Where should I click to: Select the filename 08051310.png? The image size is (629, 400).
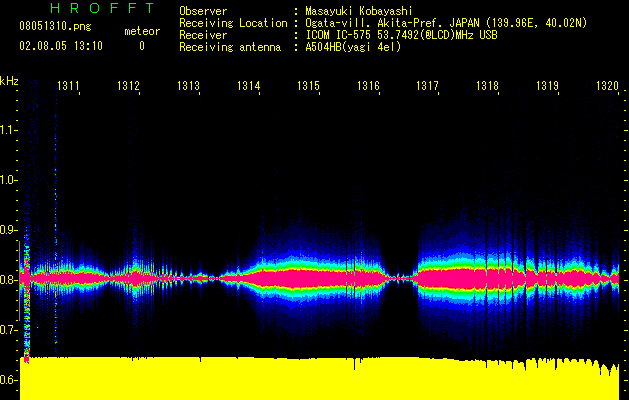pos(55,27)
